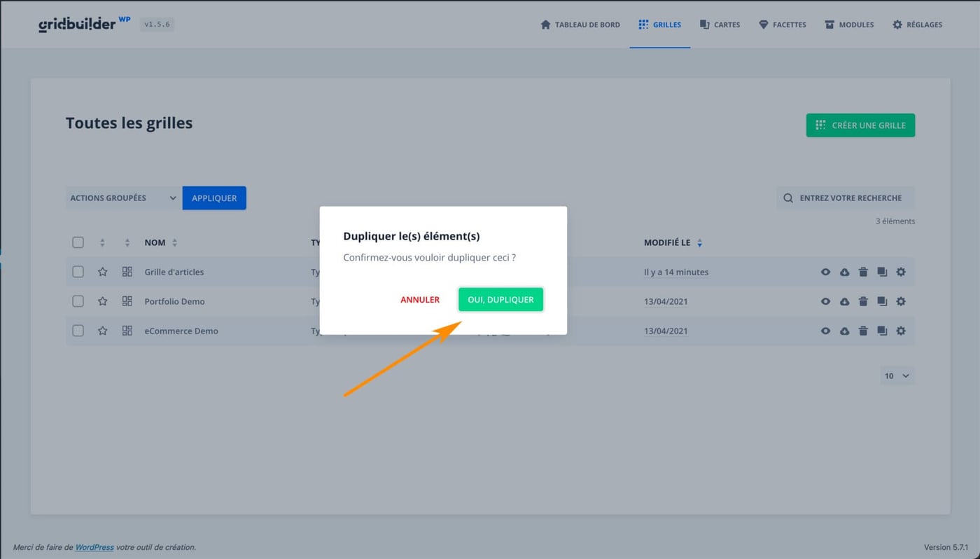Delete the eCommerce Demo grid with trash icon
980x559 pixels.
(x=863, y=331)
